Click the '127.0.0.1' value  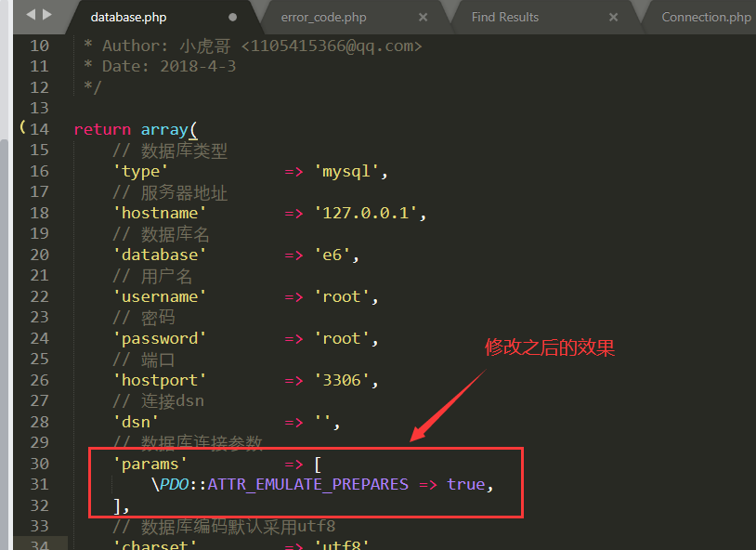click(366, 213)
